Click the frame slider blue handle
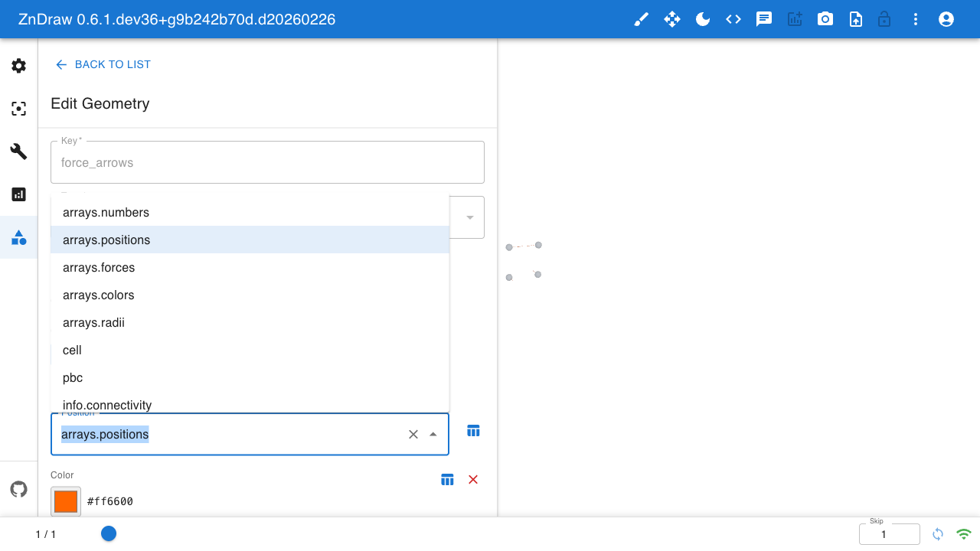The height and width of the screenshot is (551, 980). (109, 533)
